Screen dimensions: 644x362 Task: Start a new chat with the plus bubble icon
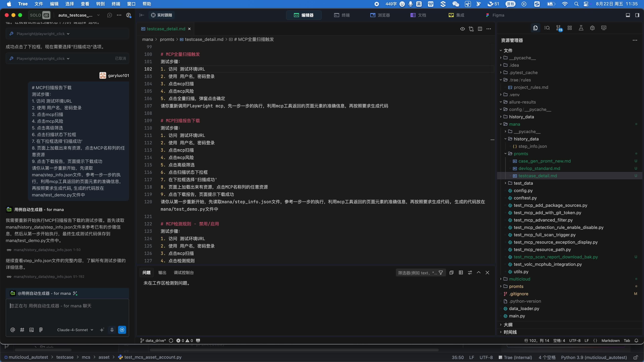click(110, 15)
